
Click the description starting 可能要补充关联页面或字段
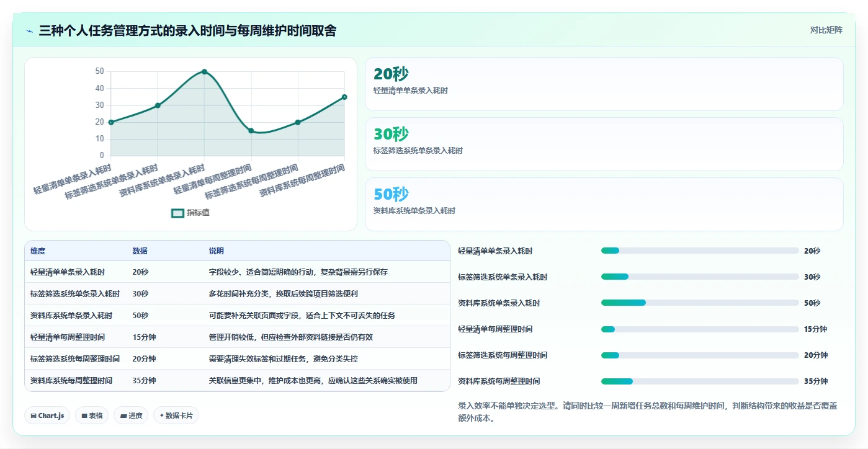click(x=302, y=316)
